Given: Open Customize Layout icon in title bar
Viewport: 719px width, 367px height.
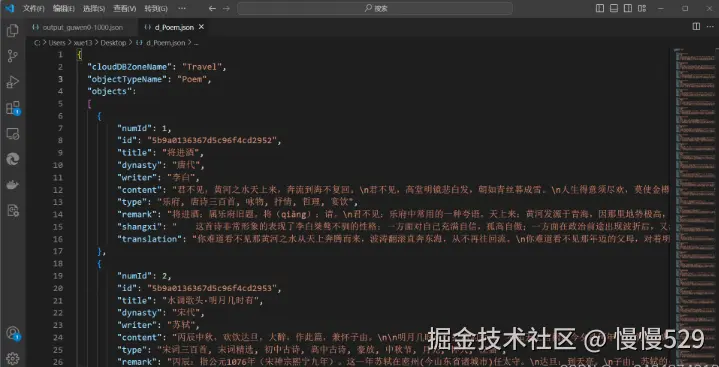Looking at the screenshot, I should coord(642,8).
